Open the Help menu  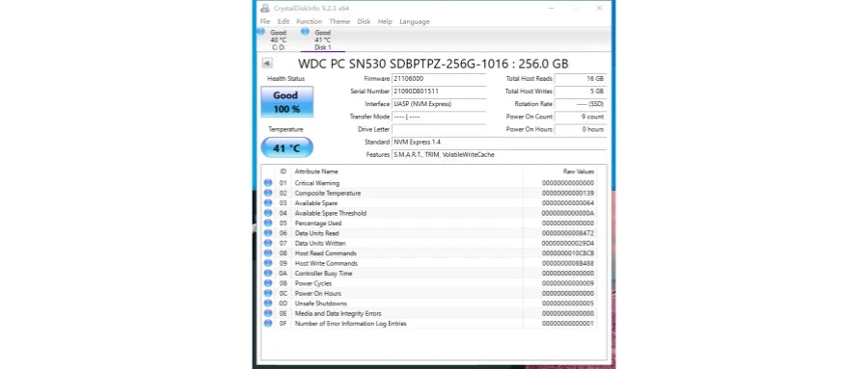[385, 21]
